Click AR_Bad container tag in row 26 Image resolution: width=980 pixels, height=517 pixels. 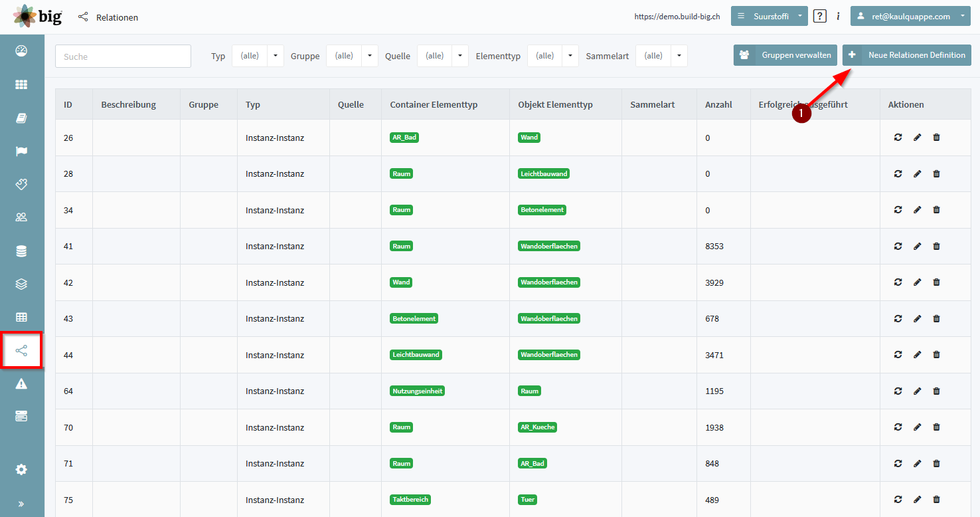pos(404,138)
